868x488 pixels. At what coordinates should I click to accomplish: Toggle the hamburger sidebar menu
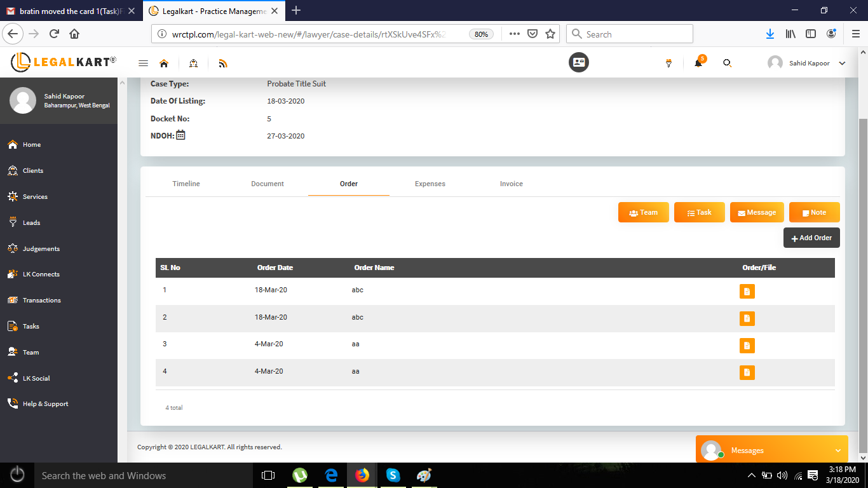(x=143, y=63)
